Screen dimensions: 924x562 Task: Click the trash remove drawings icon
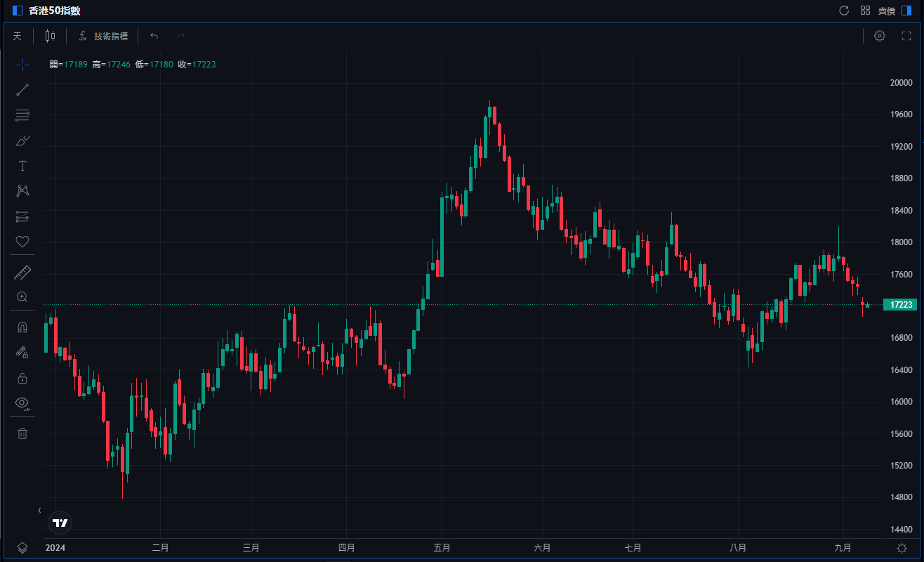click(22, 433)
